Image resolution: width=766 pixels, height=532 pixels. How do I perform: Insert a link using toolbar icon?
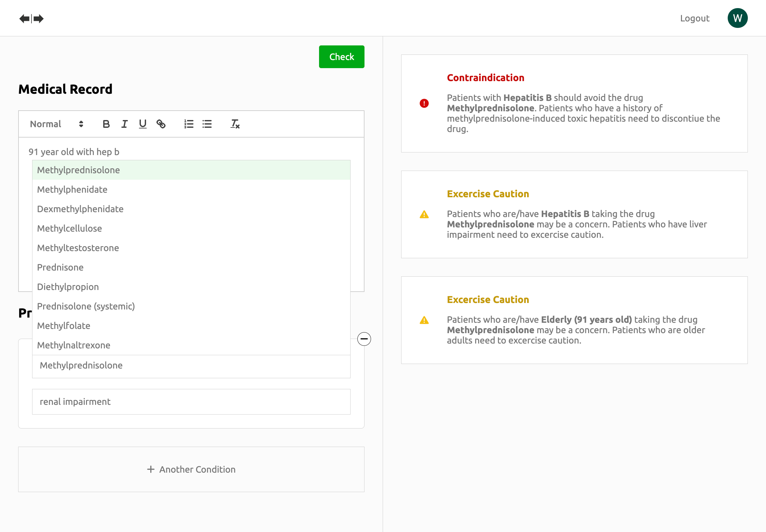[x=161, y=124]
